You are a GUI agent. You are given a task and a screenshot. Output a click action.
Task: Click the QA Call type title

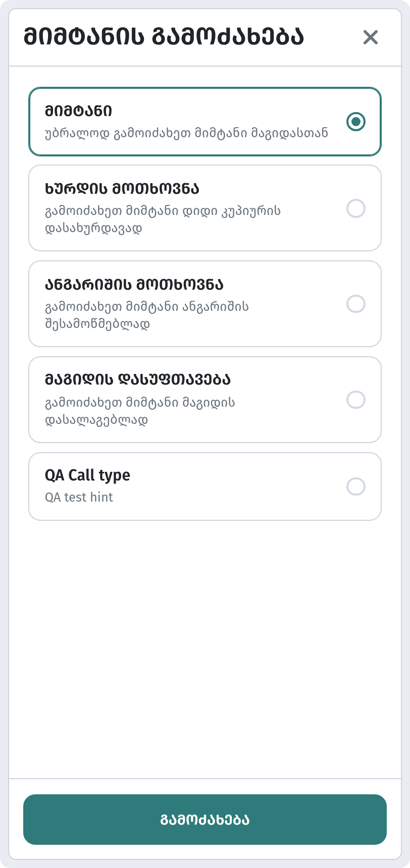87,475
